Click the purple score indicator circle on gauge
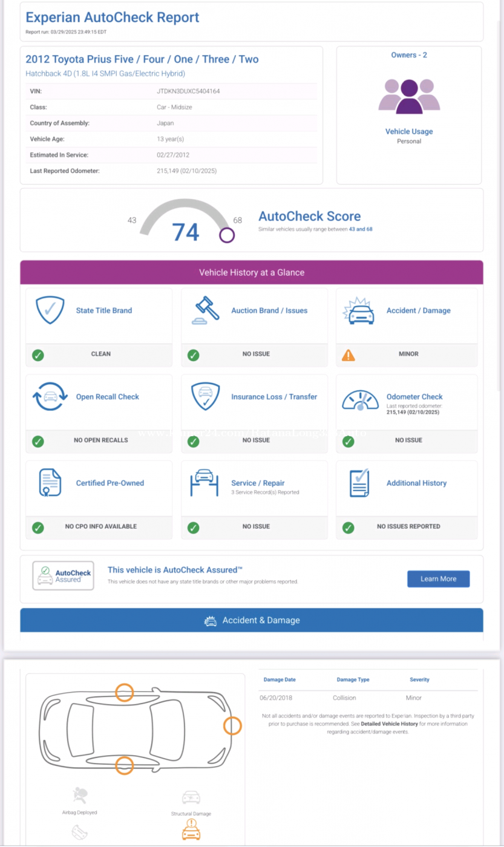The width and height of the screenshot is (504, 847). (x=227, y=235)
